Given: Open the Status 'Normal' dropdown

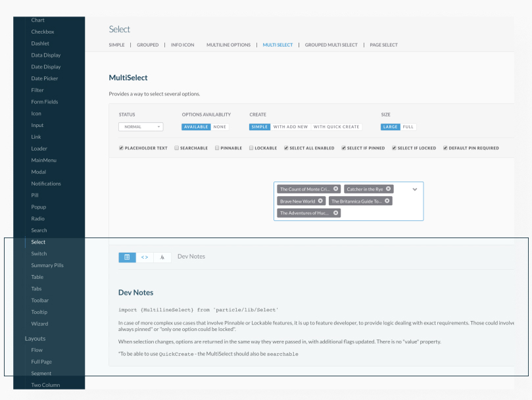Looking at the screenshot, I should click(x=141, y=127).
